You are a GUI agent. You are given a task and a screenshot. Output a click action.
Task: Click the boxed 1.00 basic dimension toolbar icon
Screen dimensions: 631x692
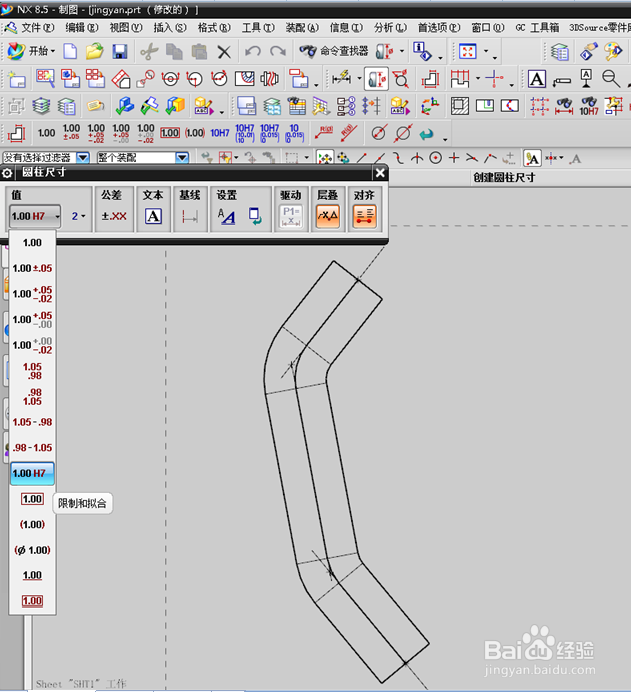pyautogui.click(x=170, y=133)
